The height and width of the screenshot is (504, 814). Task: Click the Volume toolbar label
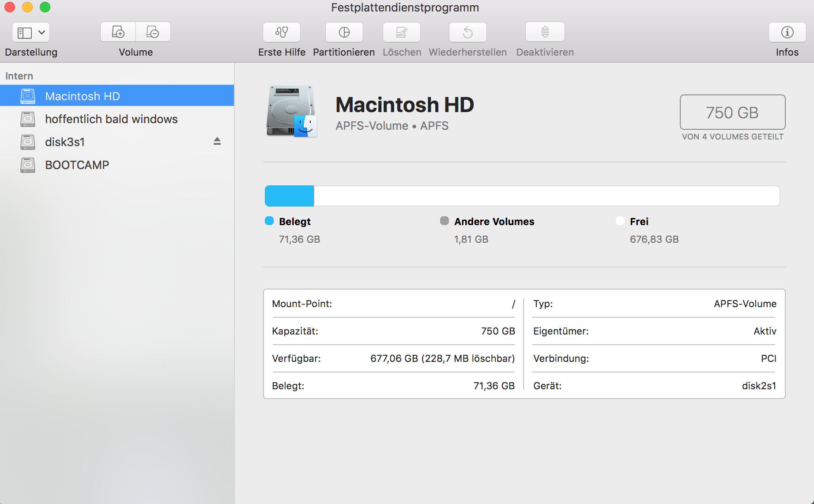tap(136, 52)
